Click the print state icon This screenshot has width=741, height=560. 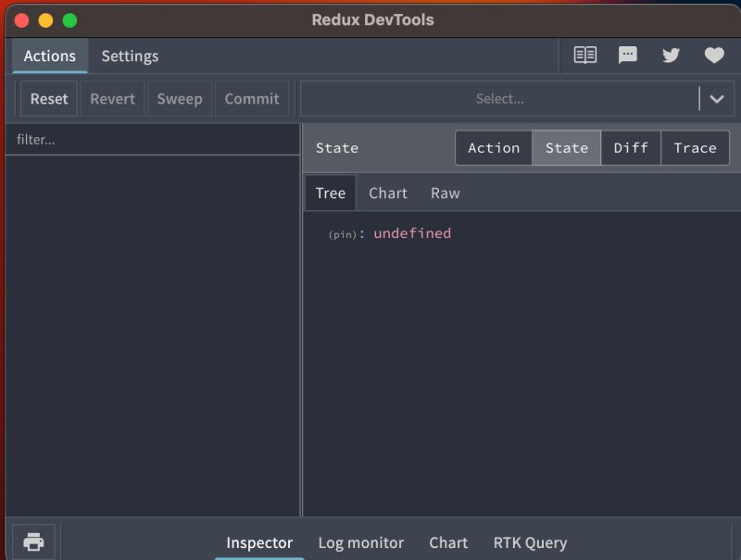tap(33, 541)
